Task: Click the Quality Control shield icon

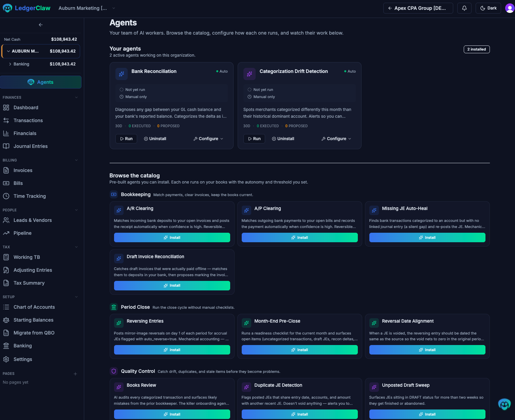Action: (x=114, y=371)
